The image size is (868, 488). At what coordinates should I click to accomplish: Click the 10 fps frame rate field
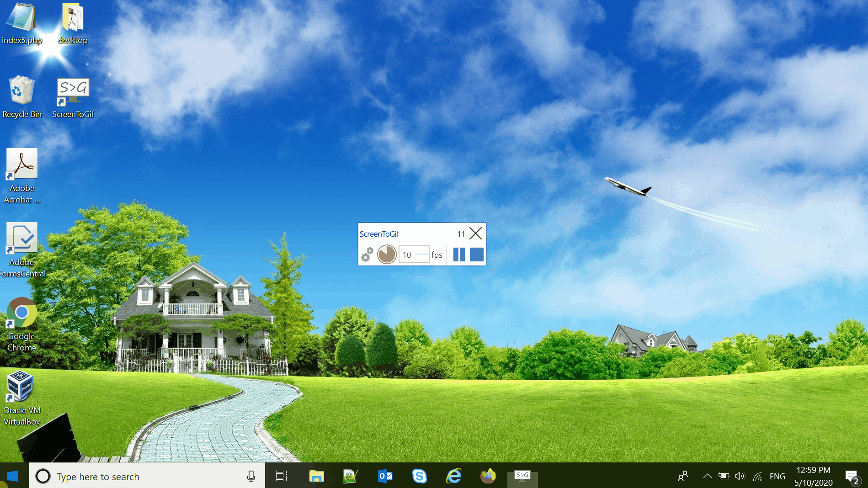(x=413, y=255)
